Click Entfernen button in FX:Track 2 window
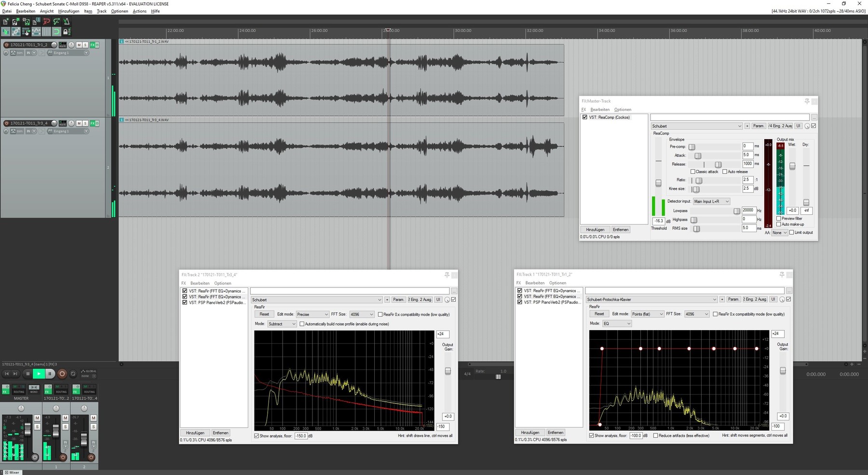Screen dimensions: 868x475 pyautogui.click(x=220, y=433)
